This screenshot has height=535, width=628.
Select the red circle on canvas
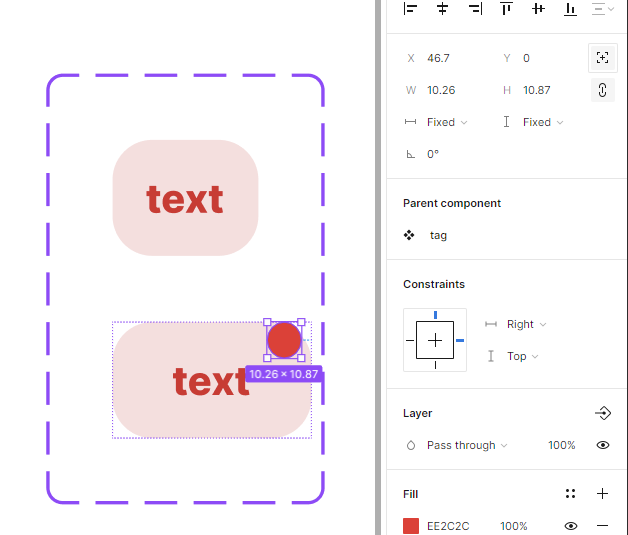284,340
